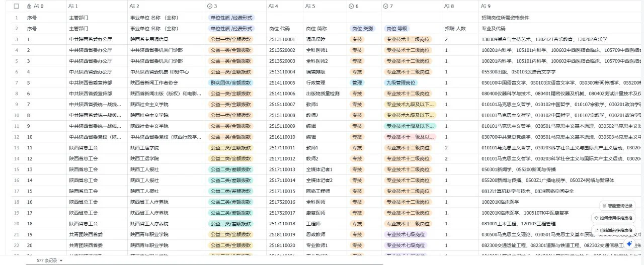The width and height of the screenshot is (644, 265).
Task: Select position code cell 2513520002
Action: pyautogui.click(x=284, y=50)
